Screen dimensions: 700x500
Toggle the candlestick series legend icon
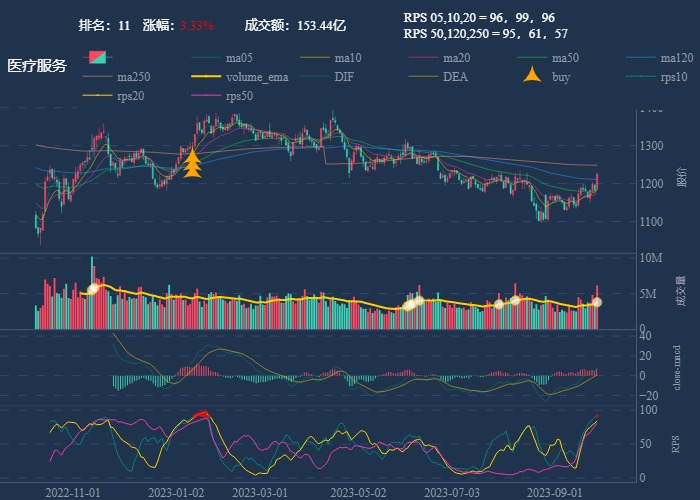[97, 57]
